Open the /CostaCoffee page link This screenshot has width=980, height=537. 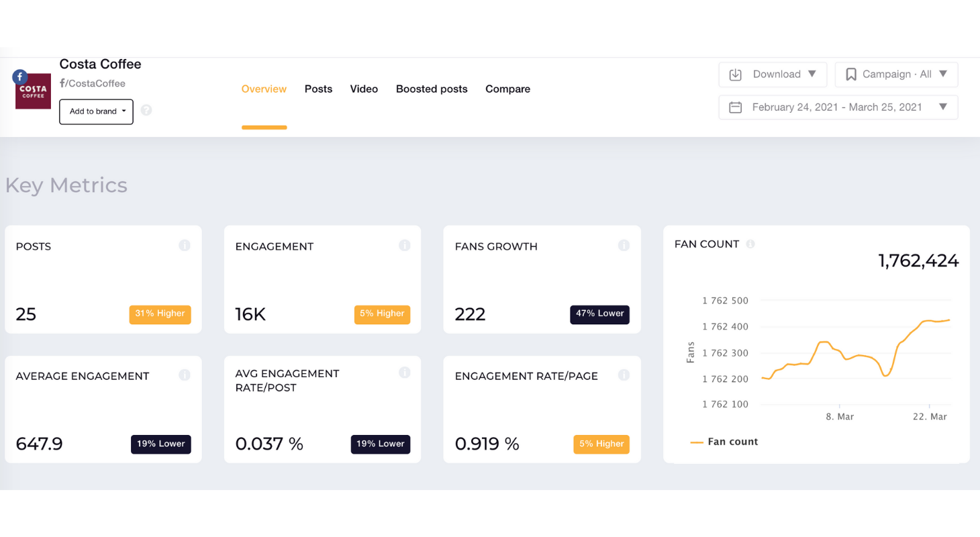pos(93,83)
